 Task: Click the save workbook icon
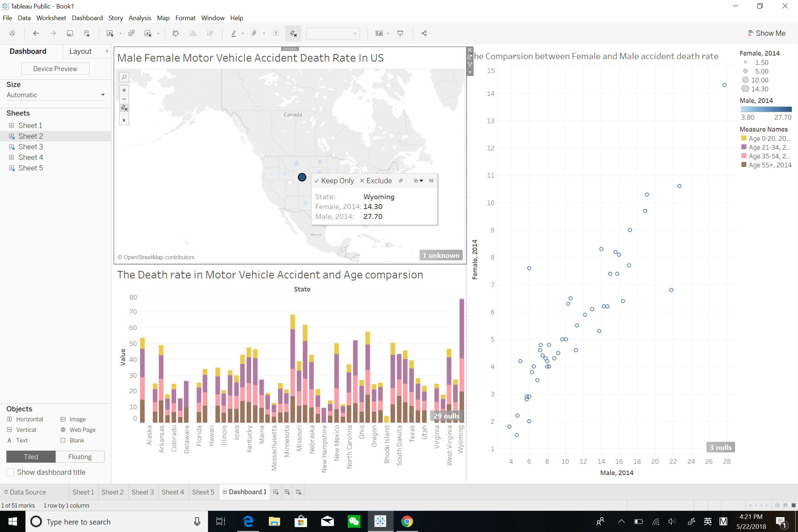pyautogui.click(x=70, y=34)
